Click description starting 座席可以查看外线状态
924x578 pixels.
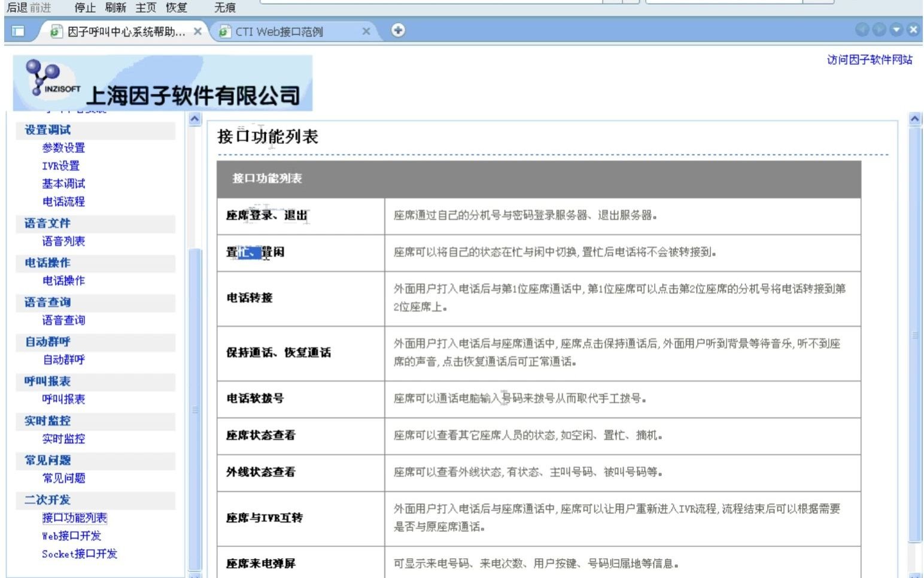[x=528, y=473]
